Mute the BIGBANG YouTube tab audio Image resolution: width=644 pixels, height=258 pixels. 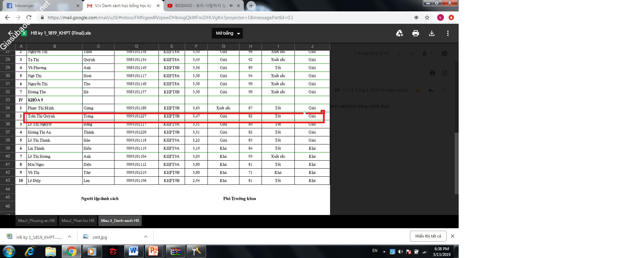[231, 6]
